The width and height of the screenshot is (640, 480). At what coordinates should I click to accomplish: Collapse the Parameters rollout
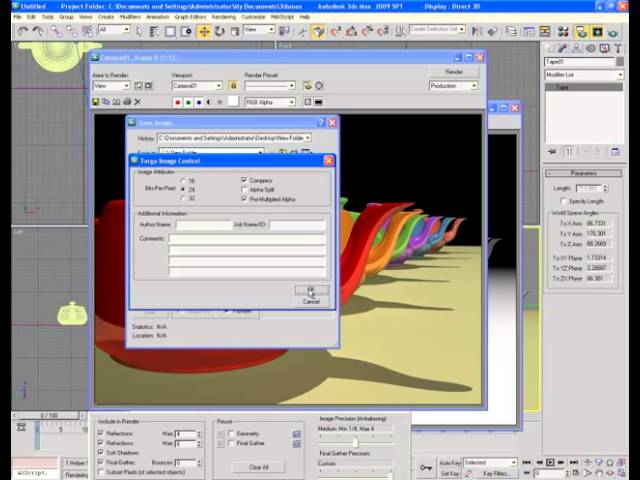click(x=584, y=173)
